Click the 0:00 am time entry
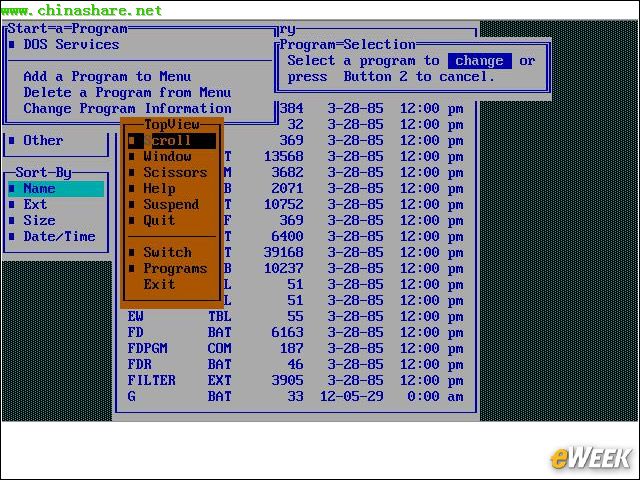640x480 pixels. (x=435, y=396)
